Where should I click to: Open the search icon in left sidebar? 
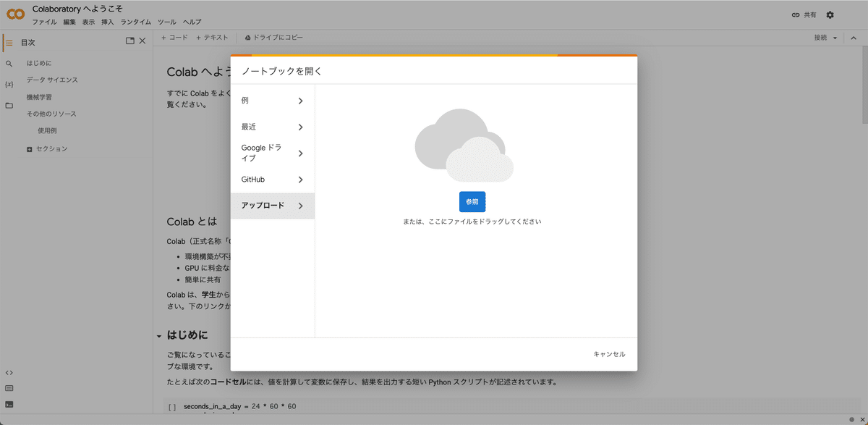[9, 64]
